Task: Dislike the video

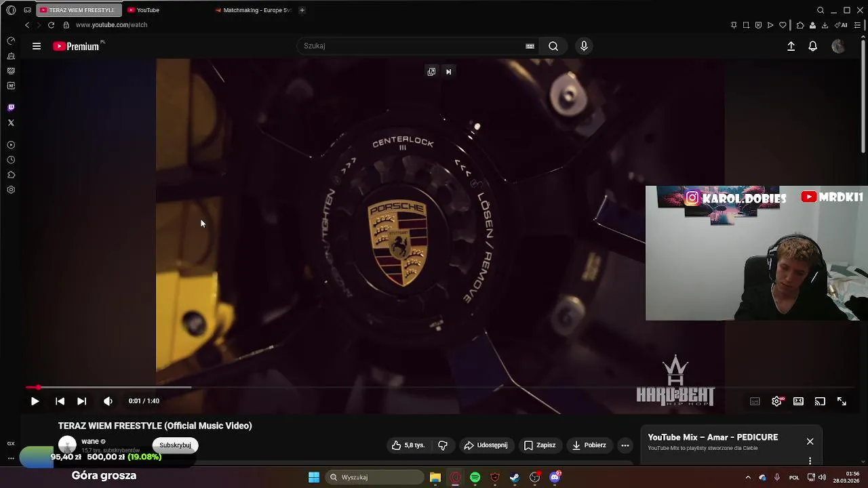Action: (x=443, y=445)
